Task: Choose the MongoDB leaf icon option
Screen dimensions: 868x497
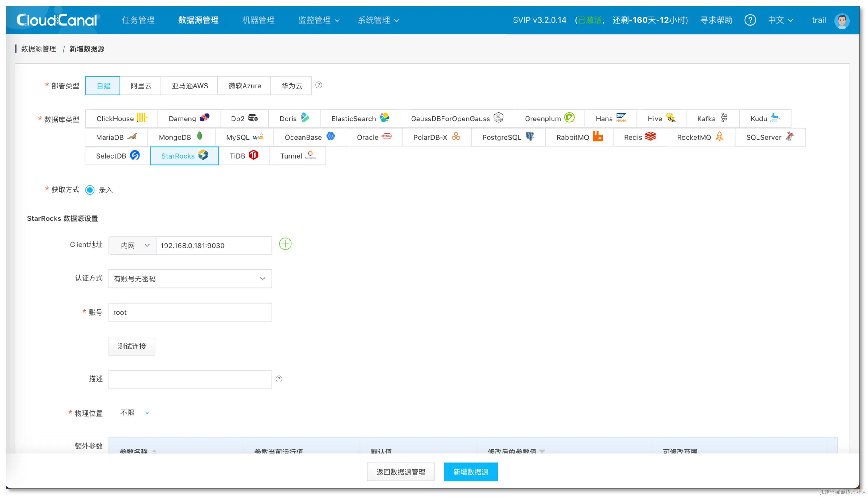Action: point(200,136)
